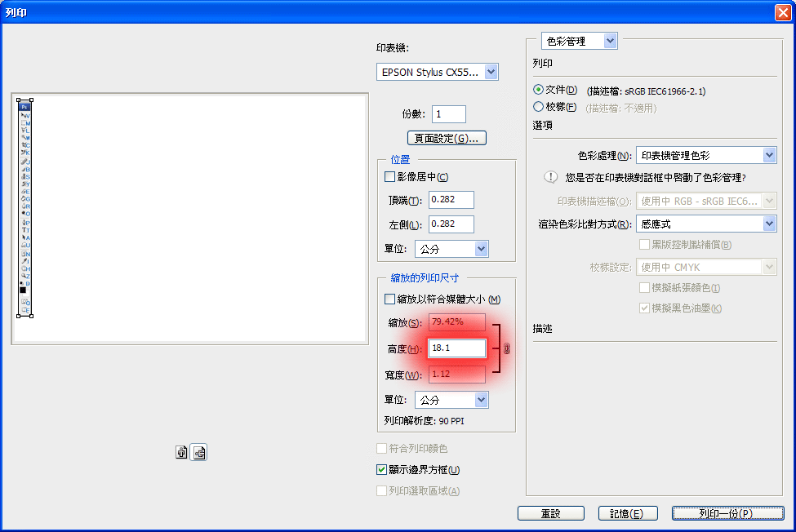796x532 pixels.
Task: Toggle the 模擬黑色油墨 checkbox
Action: (644, 308)
